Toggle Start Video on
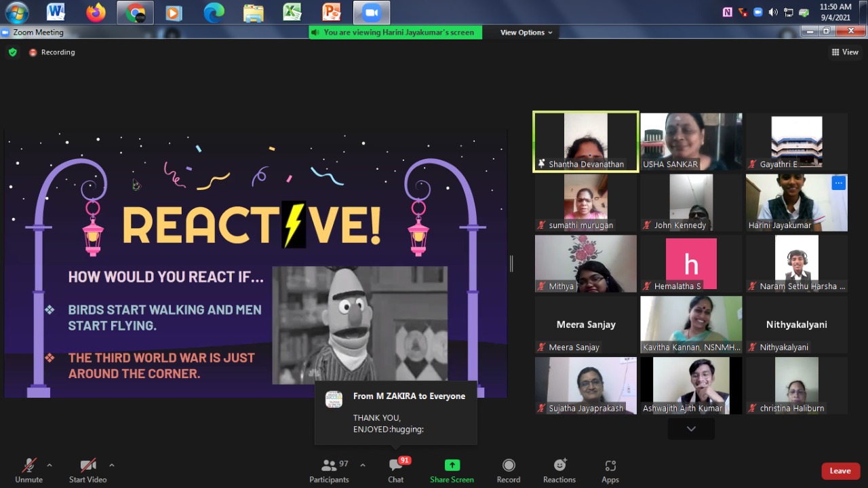This screenshot has width=868, height=488. 88,470
